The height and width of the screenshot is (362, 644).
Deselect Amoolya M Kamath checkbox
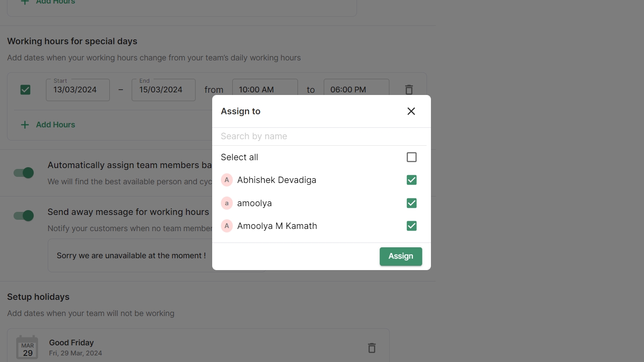[411, 226]
